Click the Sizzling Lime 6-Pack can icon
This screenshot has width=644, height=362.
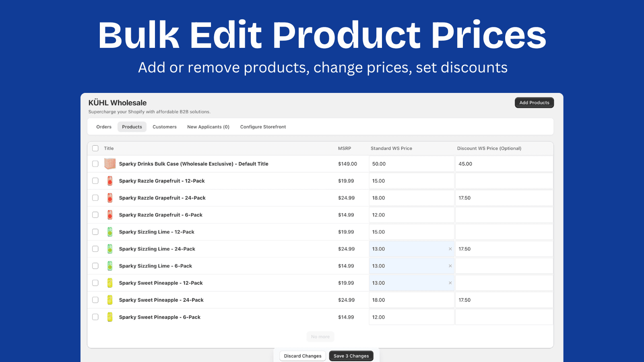(110, 266)
